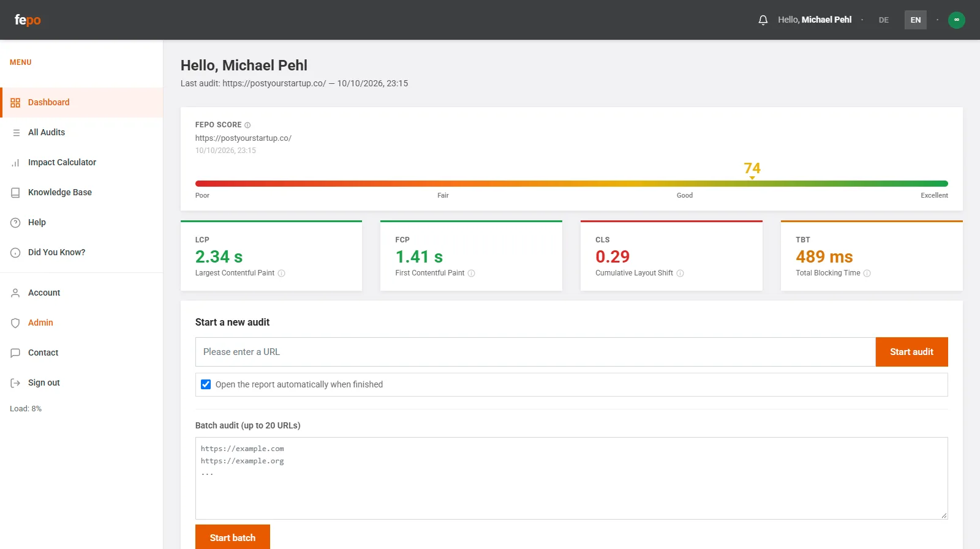Viewport: 980px width, 549px height.
Task: Click the info icon beside First Contentful Paint
Action: pos(471,274)
